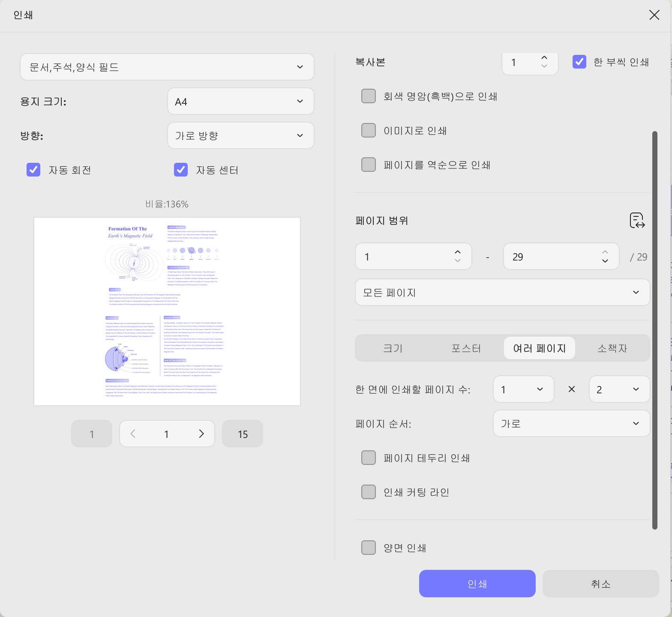This screenshot has height=617, width=672.
Task: Open 페이지 순서 가로 dropdown
Action: [x=572, y=423]
